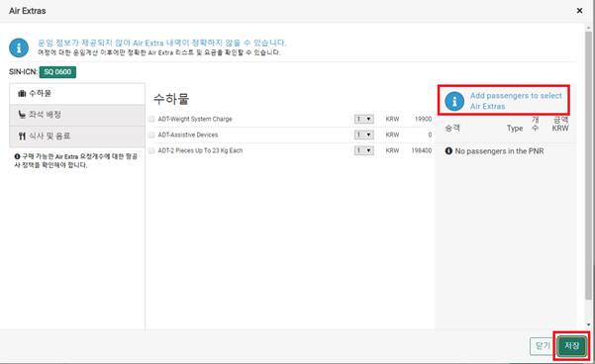The image size is (595, 364).
Task: Check ADT-Assistive Devices checkbox
Action: tap(151, 135)
